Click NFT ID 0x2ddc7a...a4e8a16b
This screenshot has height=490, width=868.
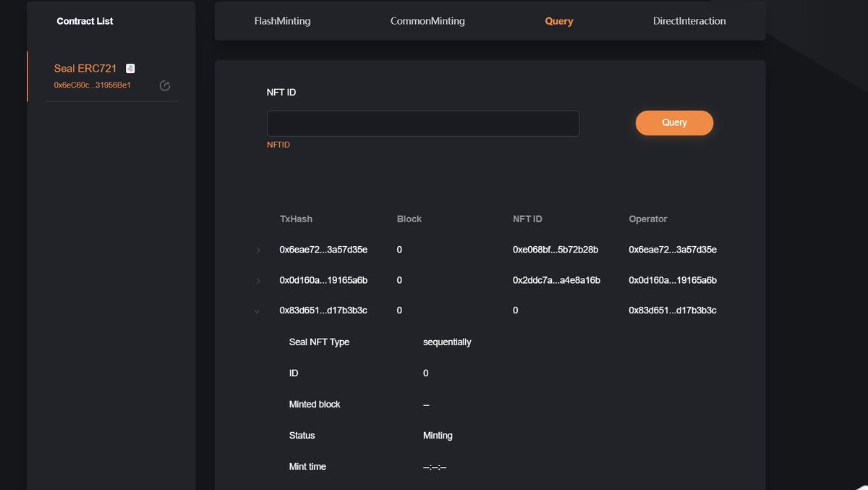click(556, 280)
